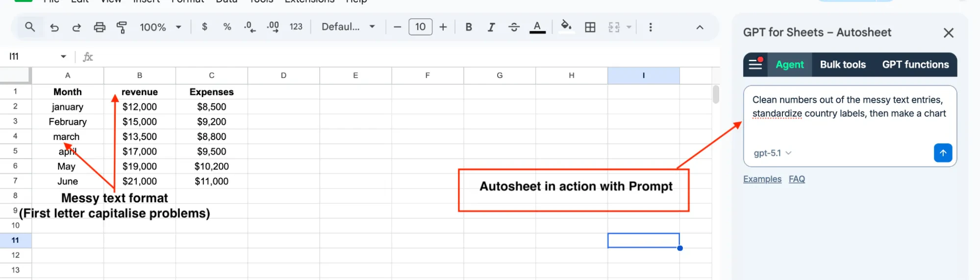Select the cell containing $12,000
The height and width of the screenshot is (280, 980).
pyautogui.click(x=140, y=107)
